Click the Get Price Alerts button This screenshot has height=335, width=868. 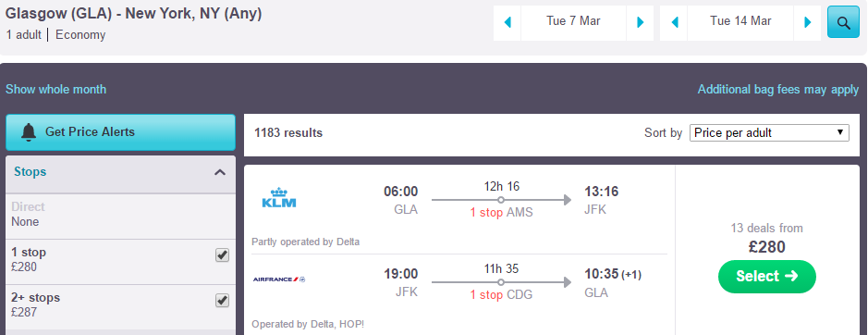tap(121, 132)
